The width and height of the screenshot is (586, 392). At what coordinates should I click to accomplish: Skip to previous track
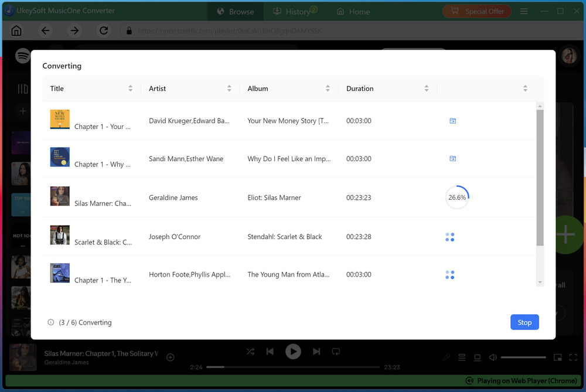click(270, 351)
